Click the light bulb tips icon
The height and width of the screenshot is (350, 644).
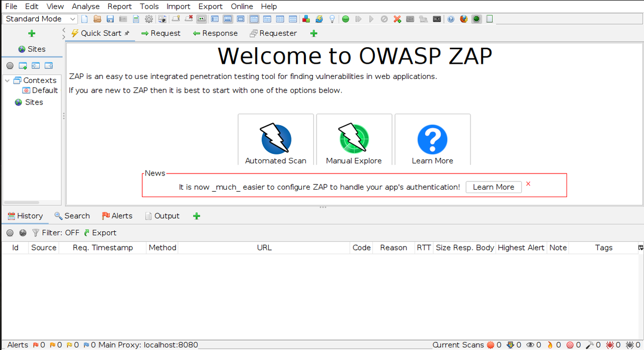pos(332,19)
